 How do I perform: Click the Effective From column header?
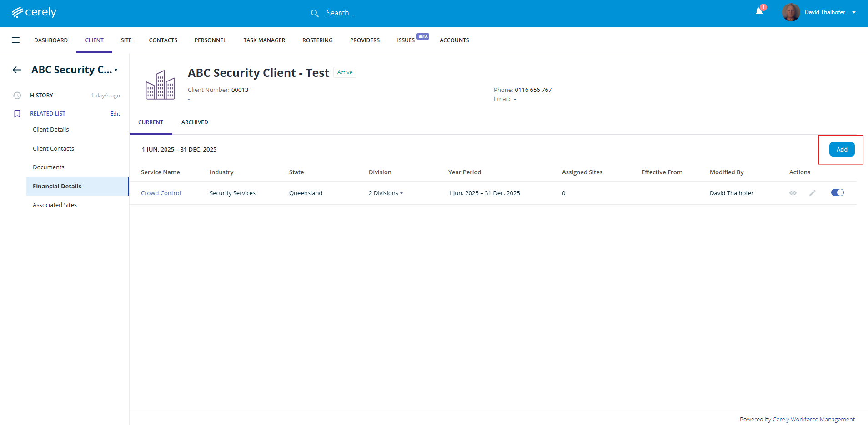662,172
